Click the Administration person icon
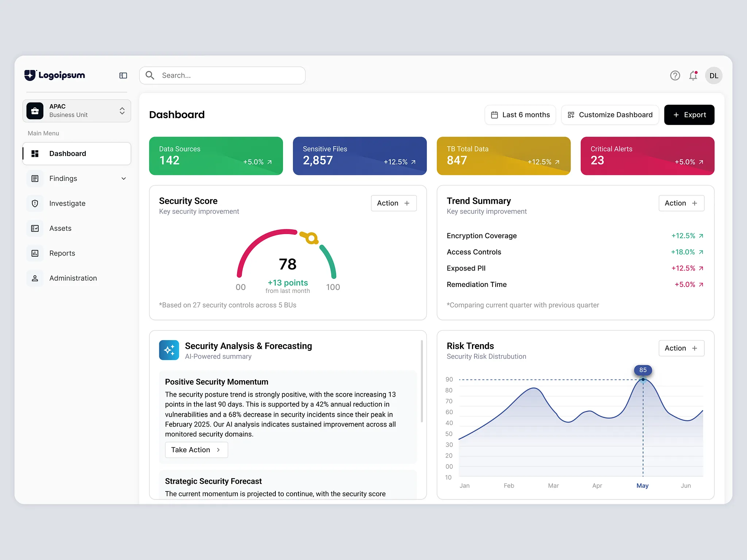 tap(35, 278)
